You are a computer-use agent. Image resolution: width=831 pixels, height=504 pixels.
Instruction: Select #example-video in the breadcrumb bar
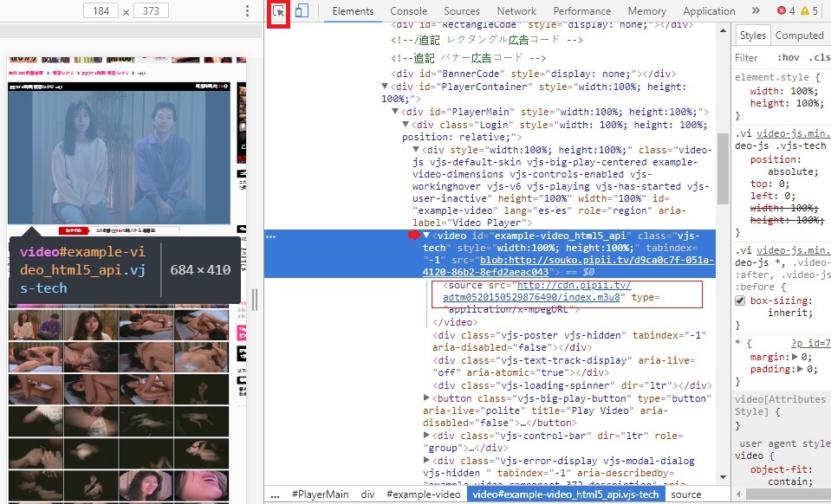[424, 494]
